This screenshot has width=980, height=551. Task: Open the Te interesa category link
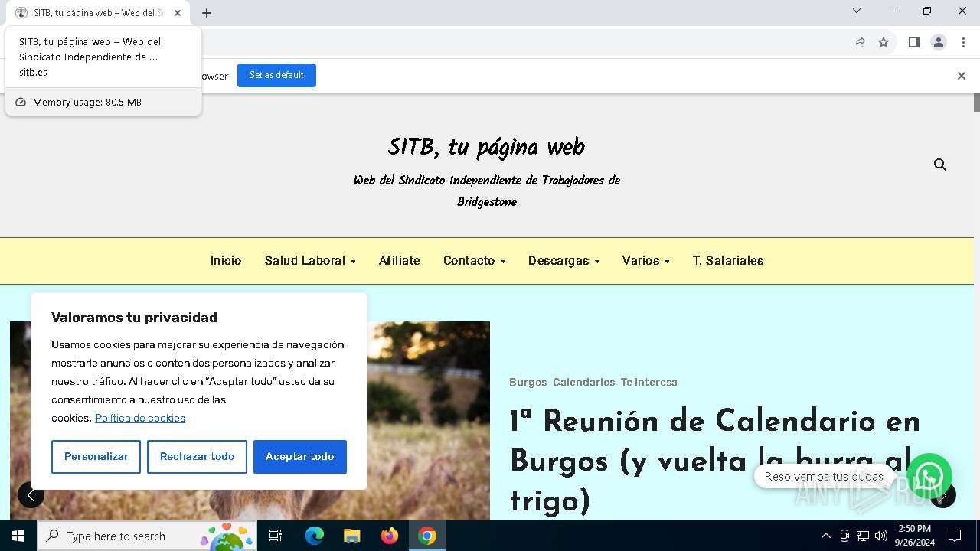(x=648, y=382)
